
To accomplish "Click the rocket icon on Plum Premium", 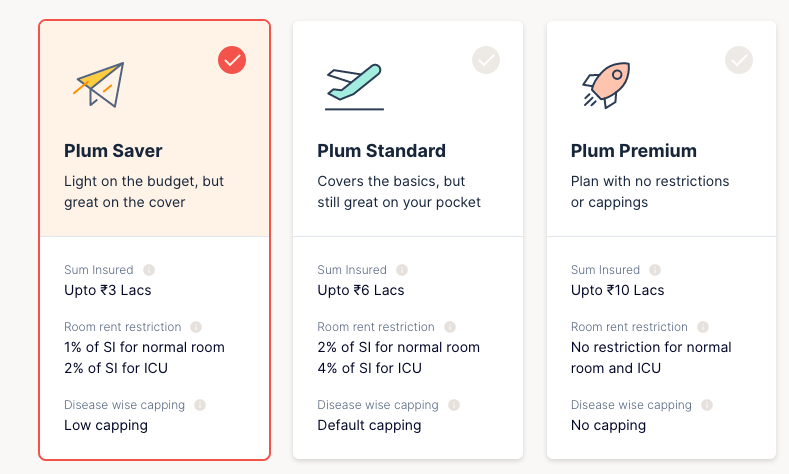I will [606, 85].
